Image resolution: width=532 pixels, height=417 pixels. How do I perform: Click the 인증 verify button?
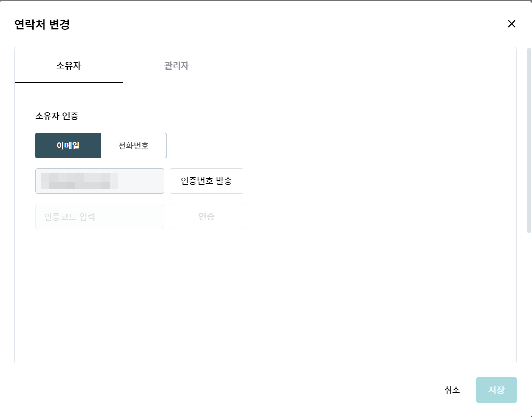click(x=206, y=217)
